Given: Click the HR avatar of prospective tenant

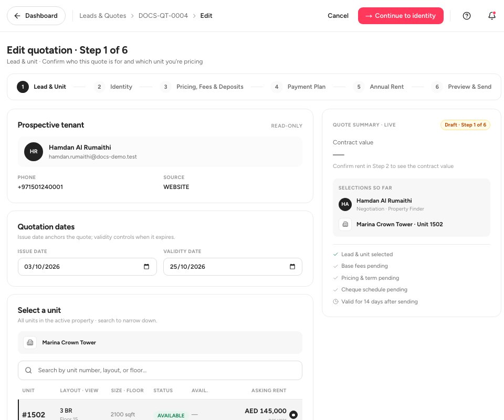Looking at the screenshot, I should pyautogui.click(x=34, y=152).
